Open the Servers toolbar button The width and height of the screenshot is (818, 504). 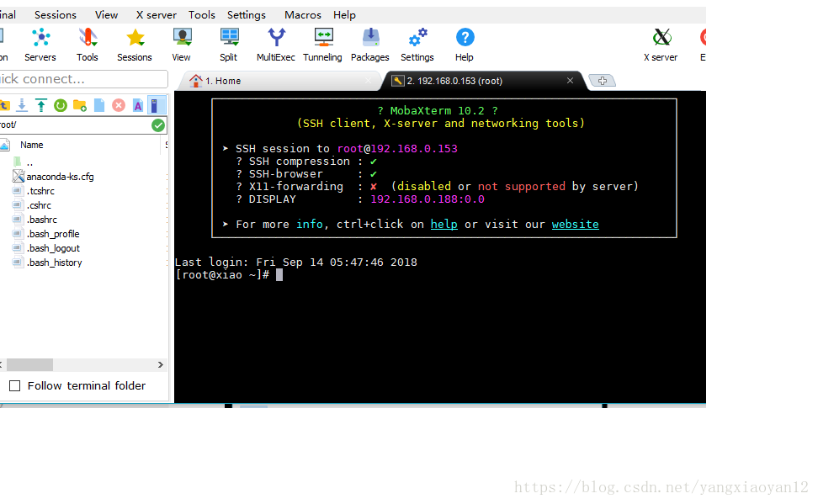(x=40, y=45)
